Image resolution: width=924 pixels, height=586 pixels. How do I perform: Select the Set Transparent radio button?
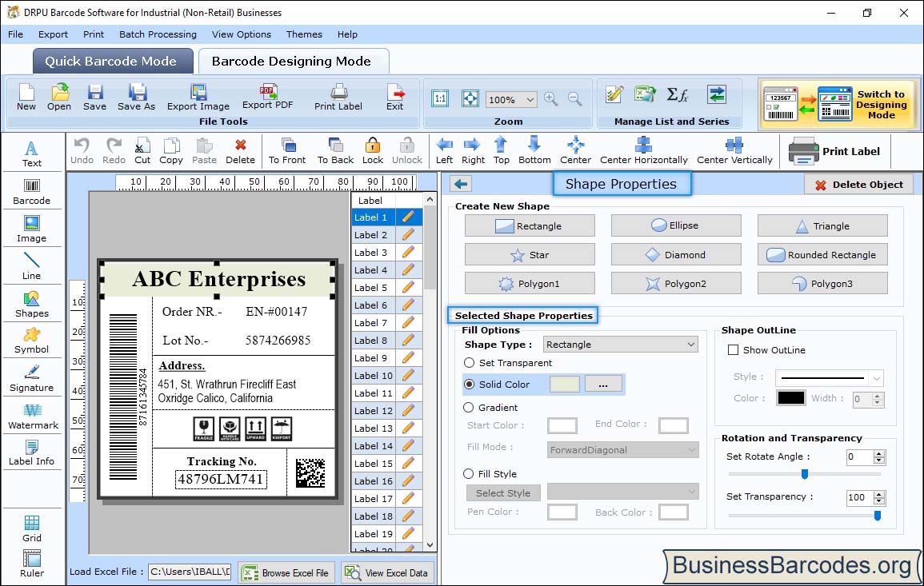click(469, 363)
